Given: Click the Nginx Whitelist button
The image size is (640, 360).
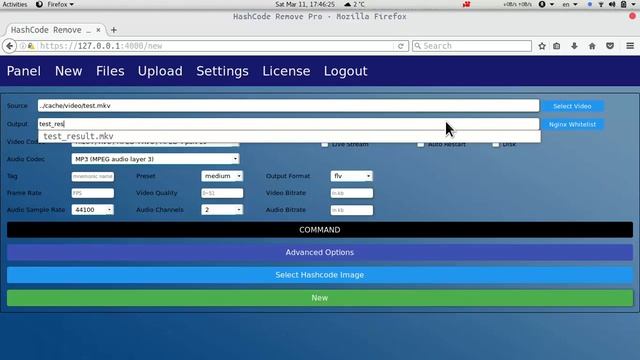Looking at the screenshot, I should pyautogui.click(x=572, y=124).
